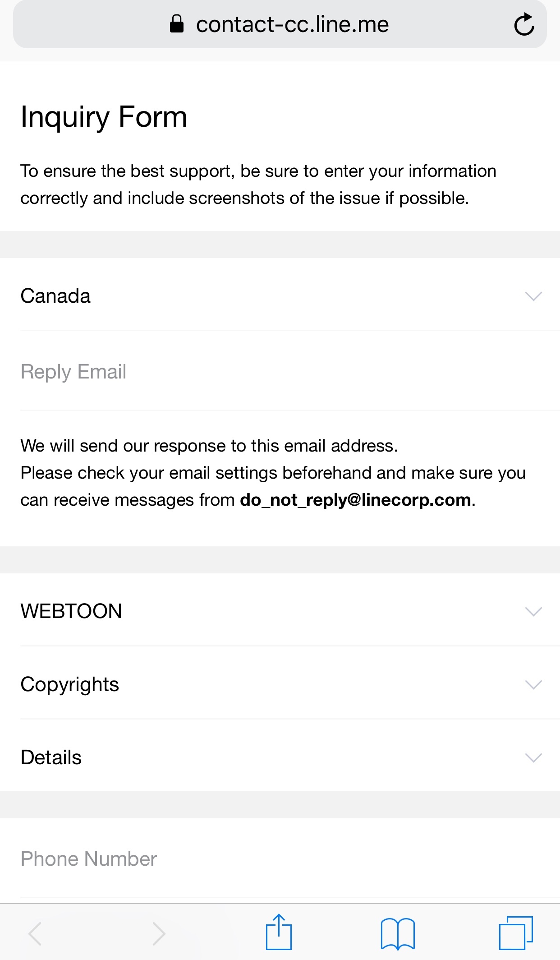Screen dimensions: 560x960
Task: Focus the Reply Email input field
Action: [x=271, y=372]
